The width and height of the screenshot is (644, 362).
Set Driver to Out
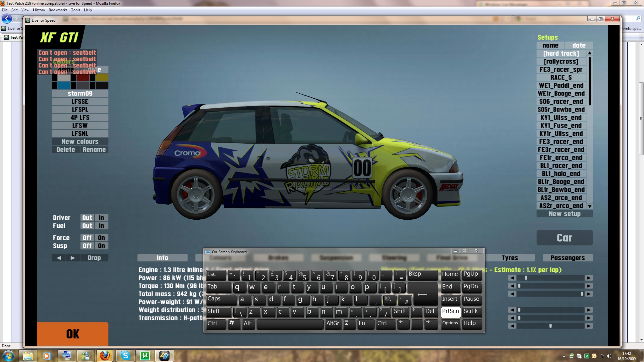tap(87, 218)
